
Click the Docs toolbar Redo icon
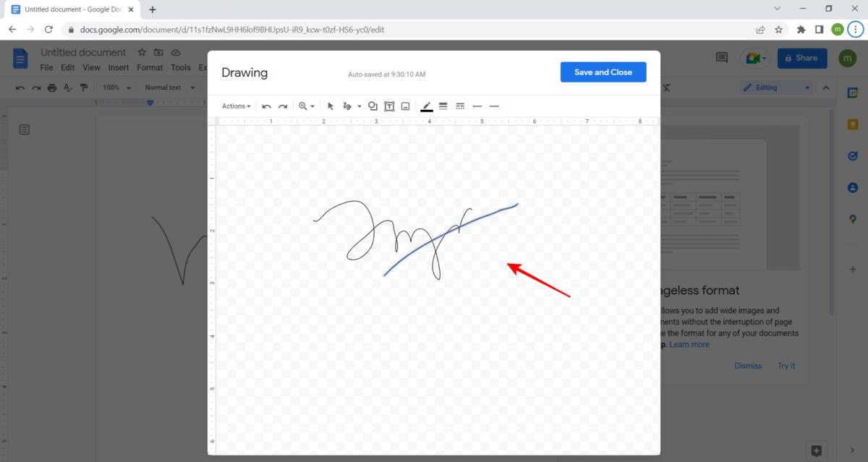tap(36, 87)
